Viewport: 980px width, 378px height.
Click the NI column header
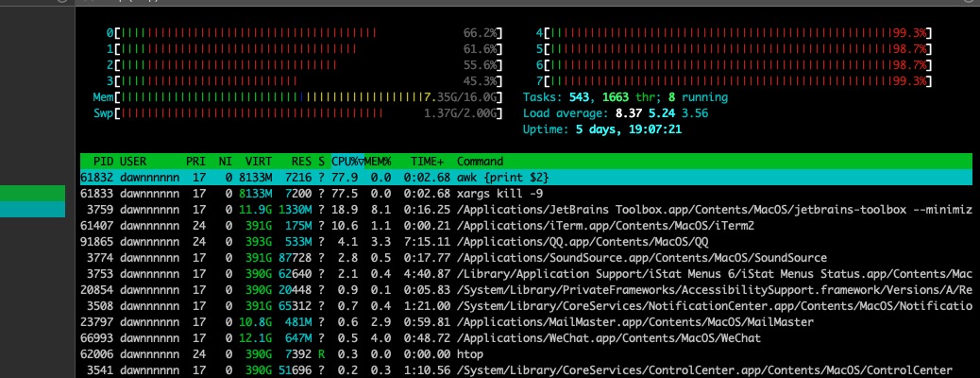point(225,162)
